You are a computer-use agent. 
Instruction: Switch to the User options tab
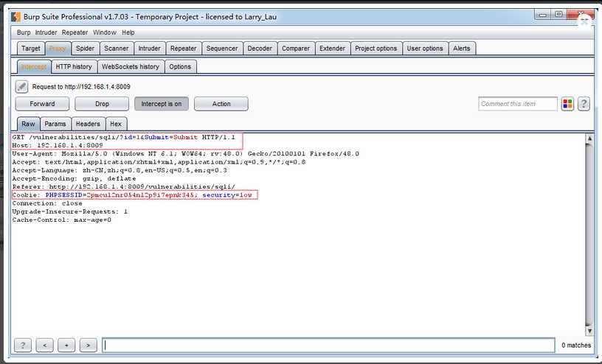click(x=425, y=49)
